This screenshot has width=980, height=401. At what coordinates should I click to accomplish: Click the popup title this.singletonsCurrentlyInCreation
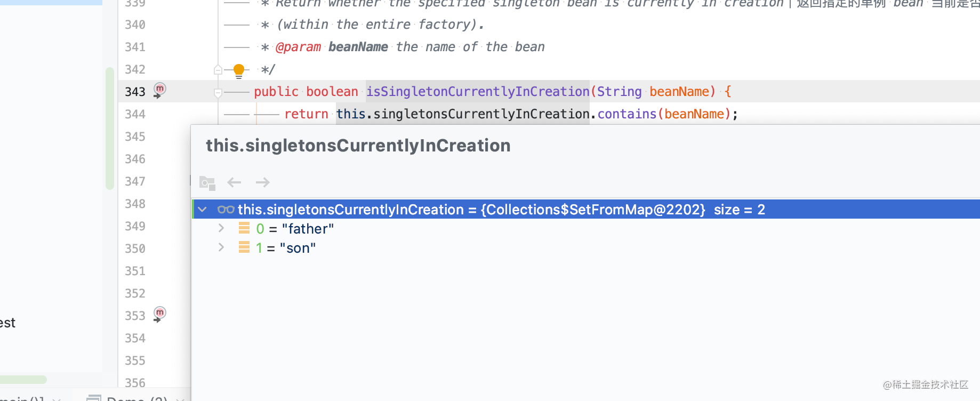pos(358,146)
